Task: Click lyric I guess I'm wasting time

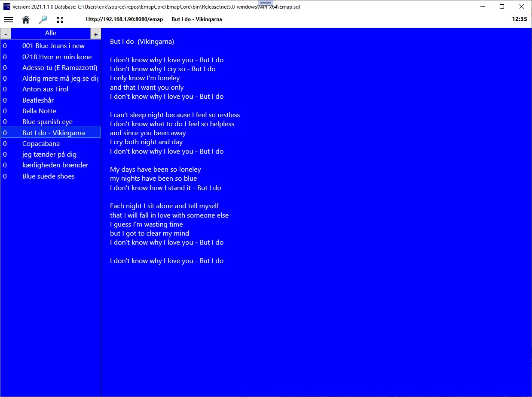Action: coord(147,224)
